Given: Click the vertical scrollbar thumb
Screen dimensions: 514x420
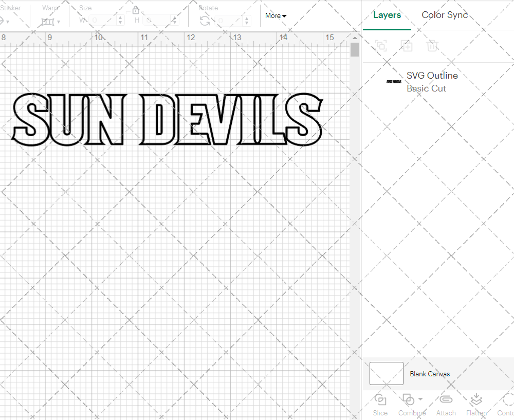Looking at the screenshot, I should [x=355, y=49].
